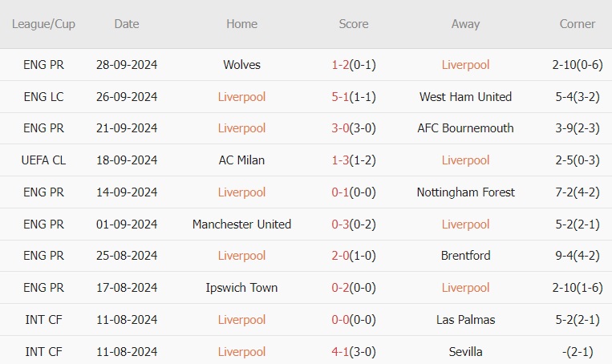Click the Corner column header
612x364 pixels.
point(578,24)
